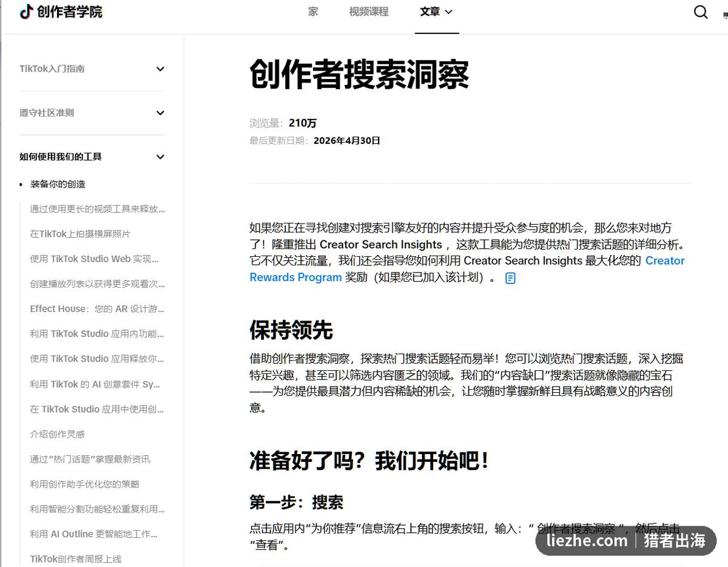Click the 创作者搜索洞察 page title
728x567 pixels.
tap(359, 74)
